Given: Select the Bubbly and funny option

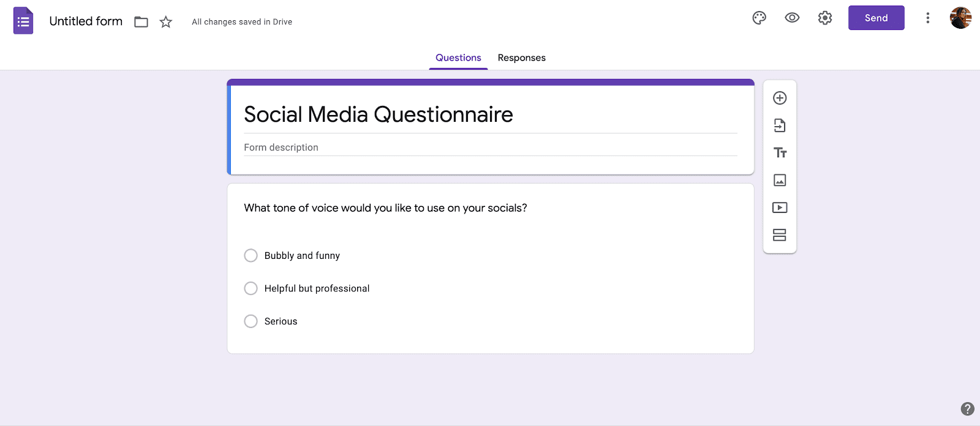Looking at the screenshot, I should [x=251, y=255].
